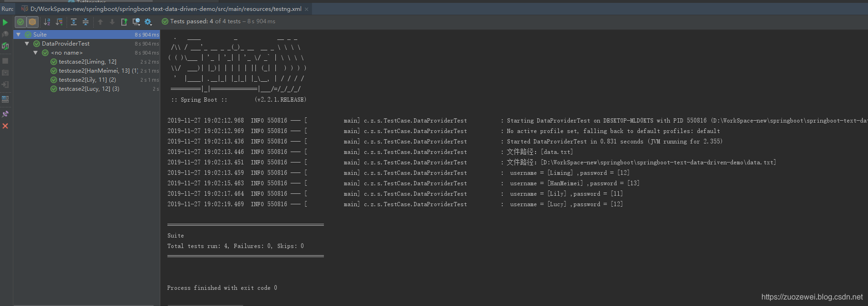The height and width of the screenshot is (306, 868).
Task: Click 'username = [HanMeimei]' log line
Action: pyautogui.click(x=404, y=183)
